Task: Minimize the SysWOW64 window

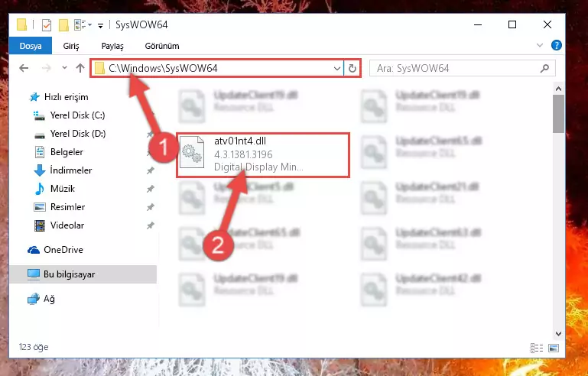Action: 478,24
